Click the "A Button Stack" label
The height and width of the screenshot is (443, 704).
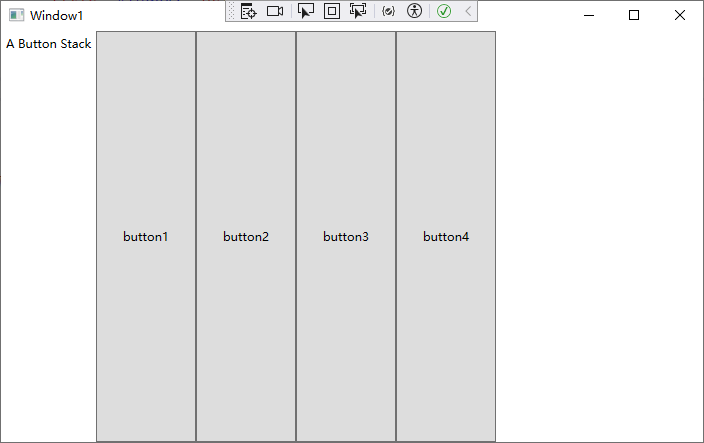pyautogui.click(x=48, y=44)
